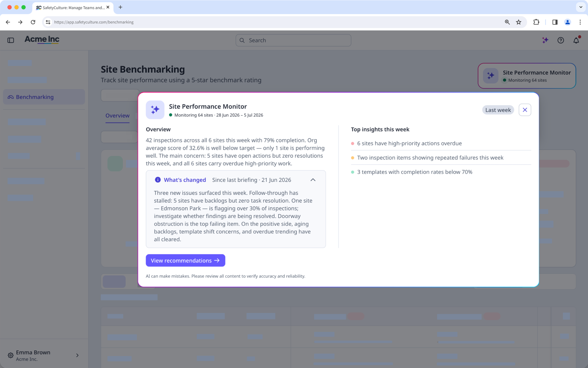Open a new browser tab
Viewport: 588px width, 368px height.
pyautogui.click(x=120, y=7)
